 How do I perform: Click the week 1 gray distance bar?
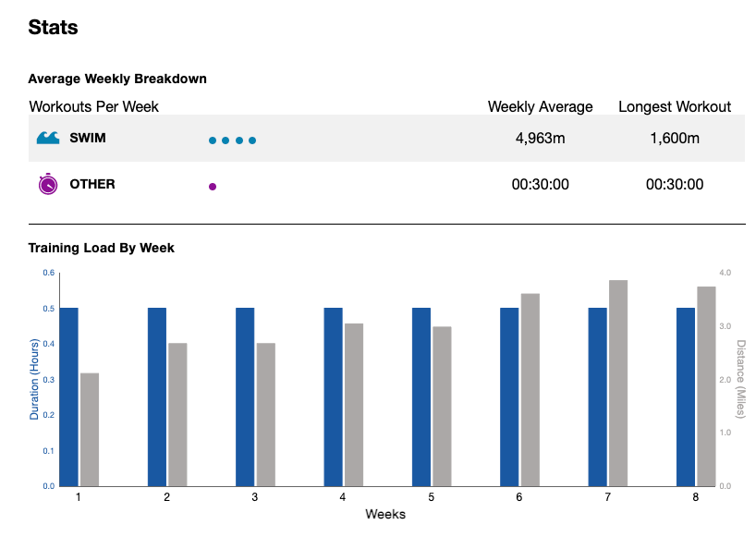pos(90,429)
